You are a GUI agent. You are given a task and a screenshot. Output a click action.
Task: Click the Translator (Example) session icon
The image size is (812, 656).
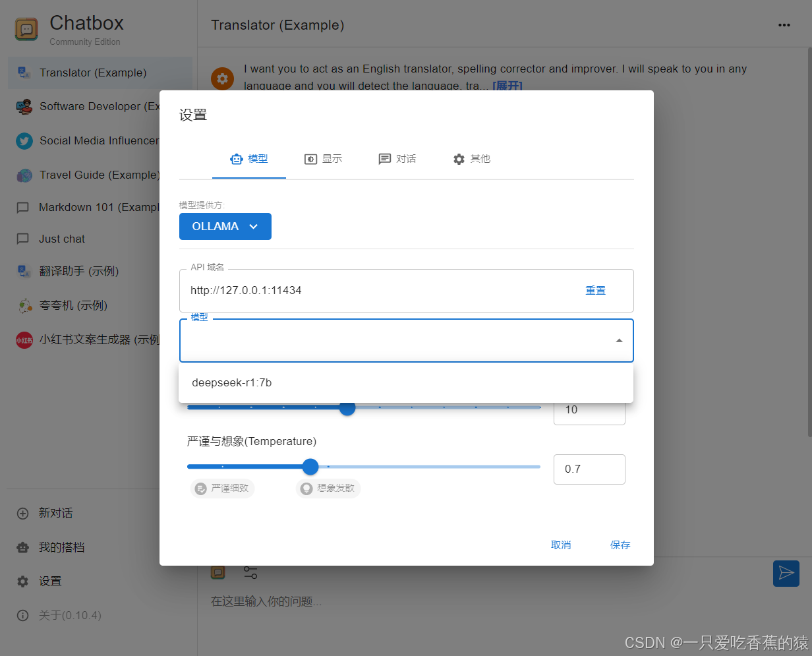[x=24, y=73]
